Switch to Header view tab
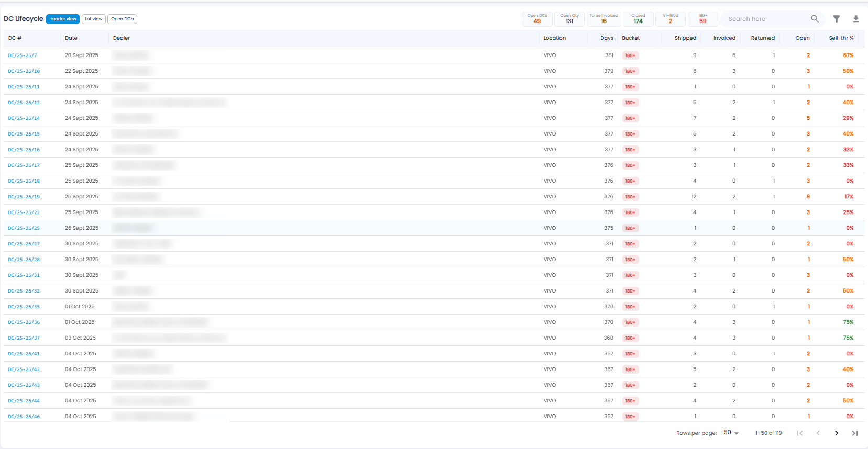The height and width of the screenshot is (449, 868). [63, 19]
